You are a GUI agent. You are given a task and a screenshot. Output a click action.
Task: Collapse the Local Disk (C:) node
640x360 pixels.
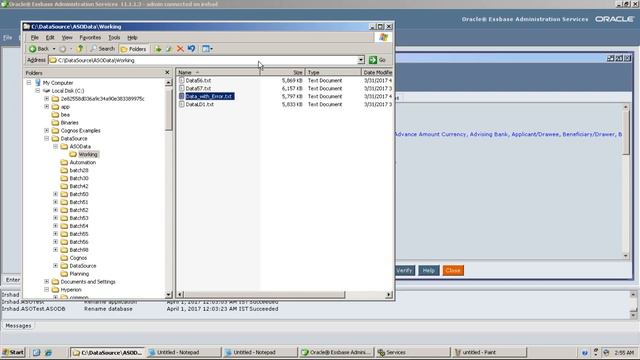click(38, 91)
